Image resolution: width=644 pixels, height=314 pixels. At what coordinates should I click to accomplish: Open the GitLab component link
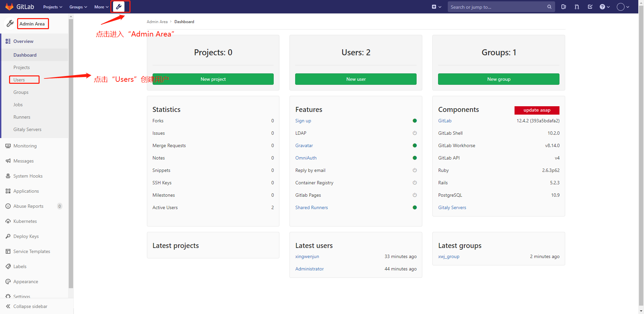(x=445, y=121)
